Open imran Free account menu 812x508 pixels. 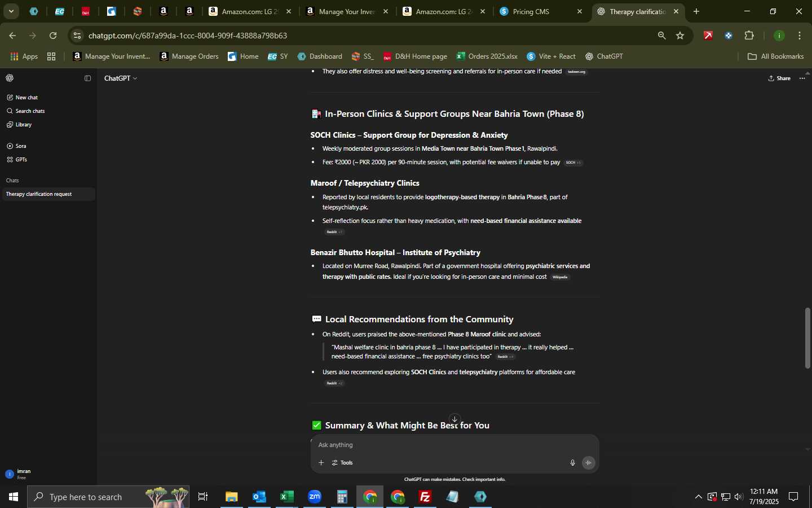(48, 474)
